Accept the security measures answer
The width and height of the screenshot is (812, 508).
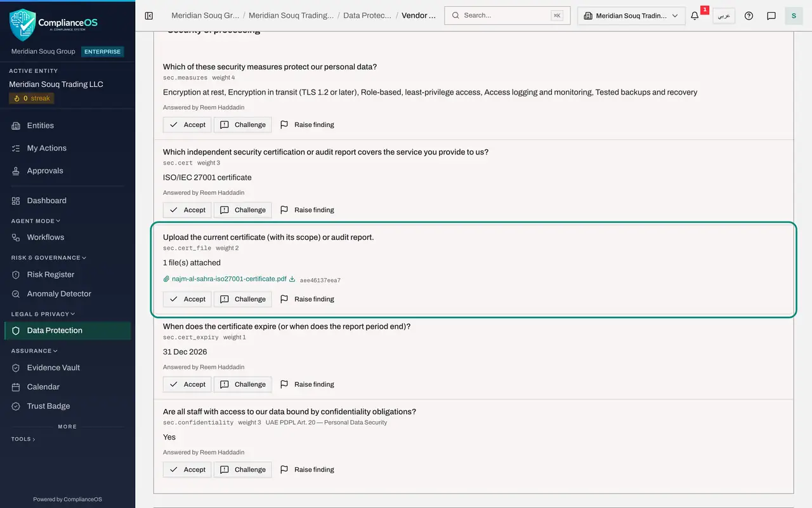[187, 124]
